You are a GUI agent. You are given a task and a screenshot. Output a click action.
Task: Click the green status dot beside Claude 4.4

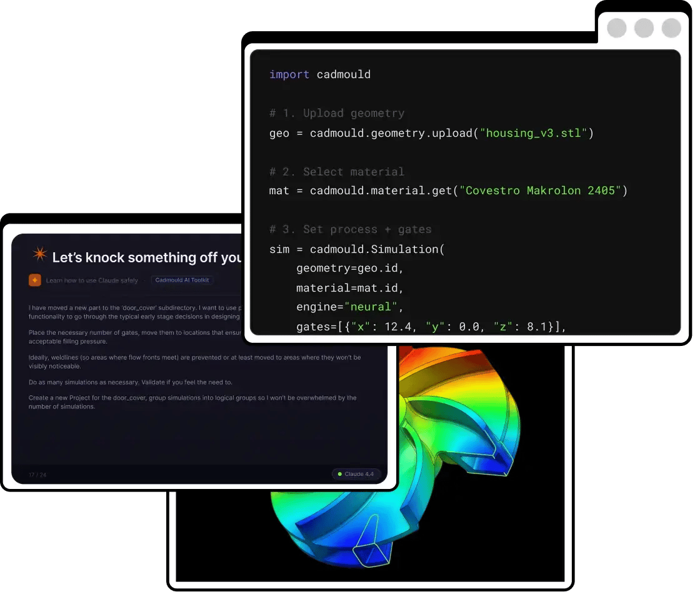pos(340,474)
